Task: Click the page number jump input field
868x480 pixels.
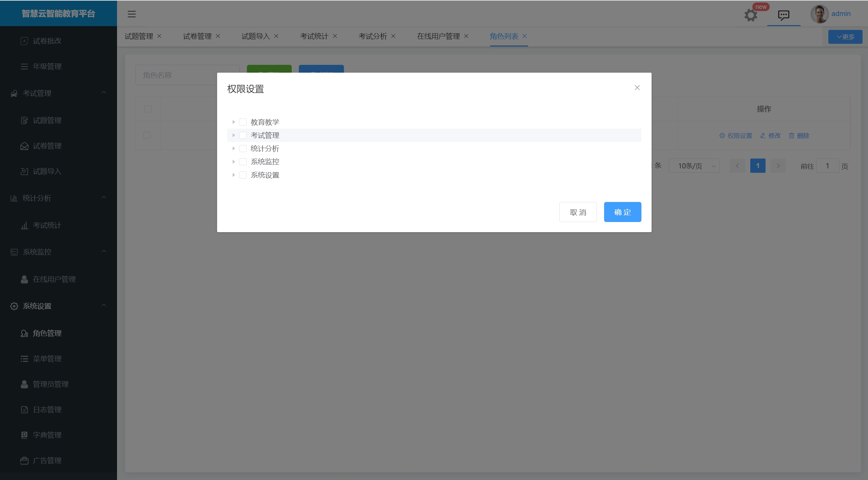Action: [827, 166]
